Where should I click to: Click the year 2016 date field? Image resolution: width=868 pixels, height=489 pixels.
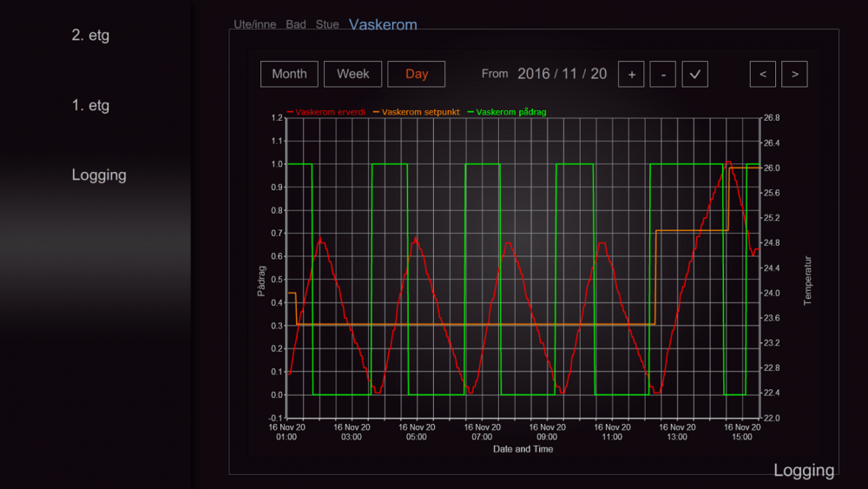click(534, 74)
